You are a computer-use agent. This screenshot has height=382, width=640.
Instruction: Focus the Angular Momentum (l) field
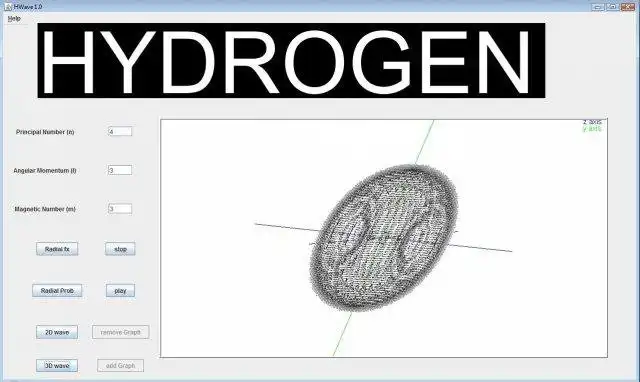tap(120, 170)
